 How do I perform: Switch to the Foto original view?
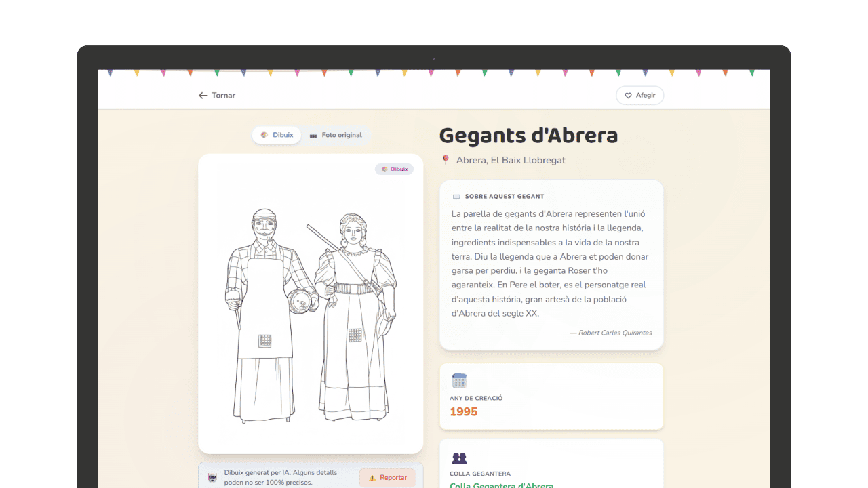point(336,135)
